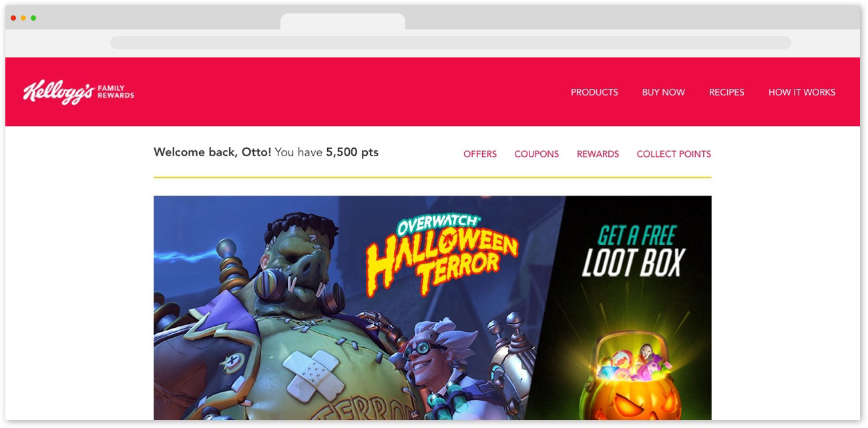Click the Kellogg's Family Rewards logo

pyautogui.click(x=79, y=93)
